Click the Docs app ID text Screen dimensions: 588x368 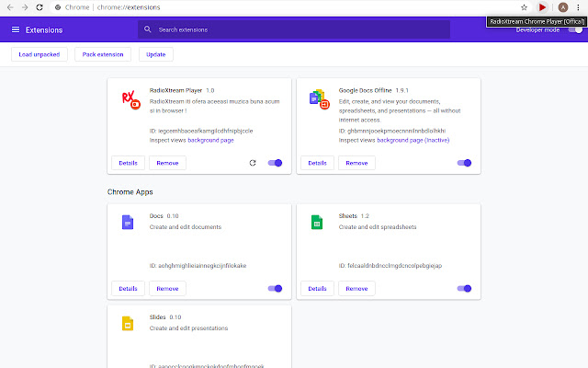point(198,266)
